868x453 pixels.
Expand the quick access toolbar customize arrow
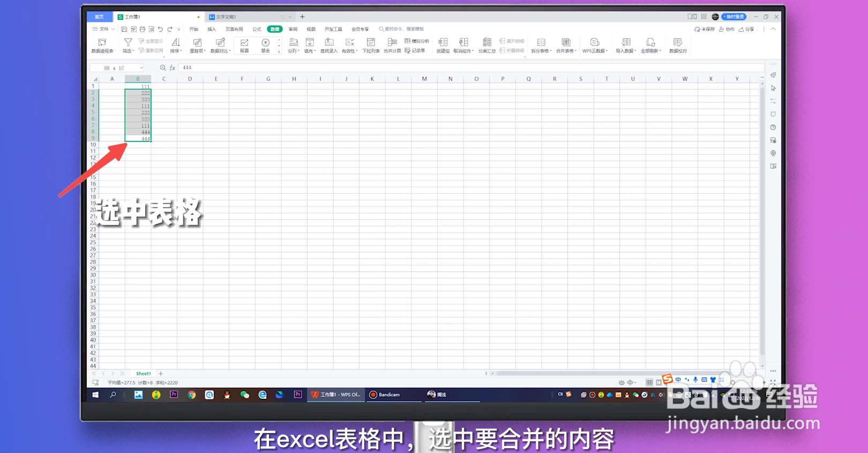point(179,29)
